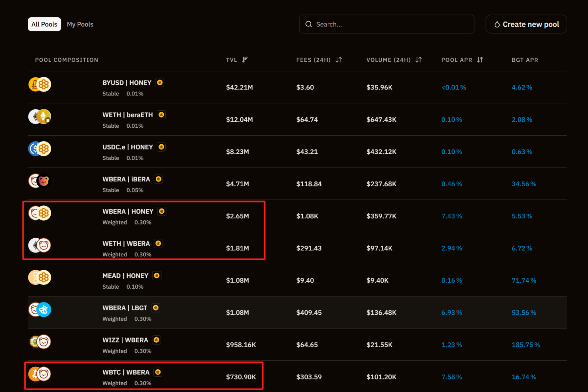Open the WBERA | HONEY pool link
Screen dimensions: 588x392
pyautogui.click(x=128, y=211)
